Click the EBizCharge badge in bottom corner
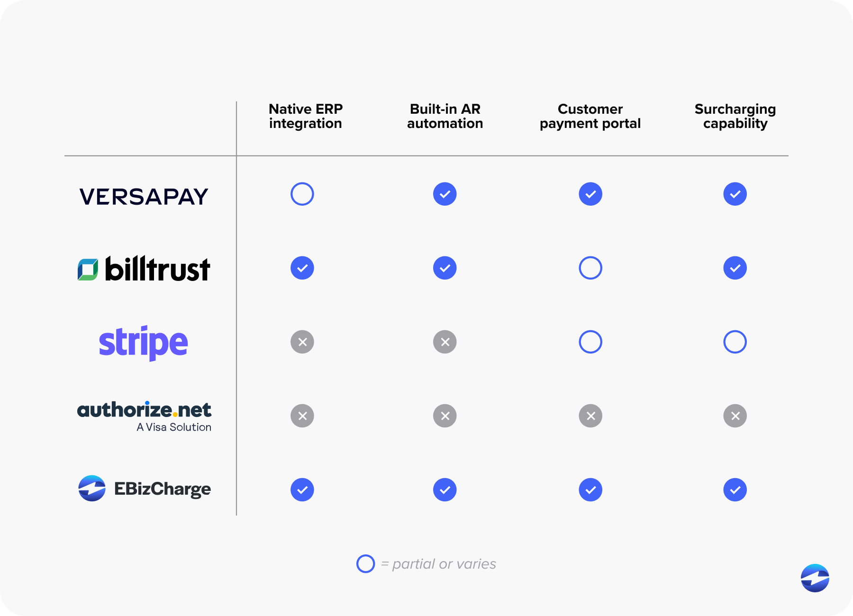The image size is (853, 616). click(x=815, y=578)
